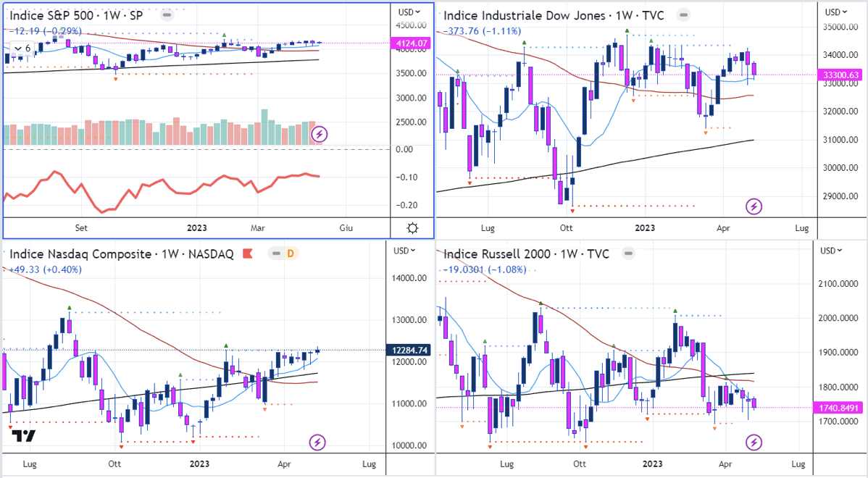Click lightning icon on Russell 2000 chart
The image size is (868, 478).
[754, 442]
